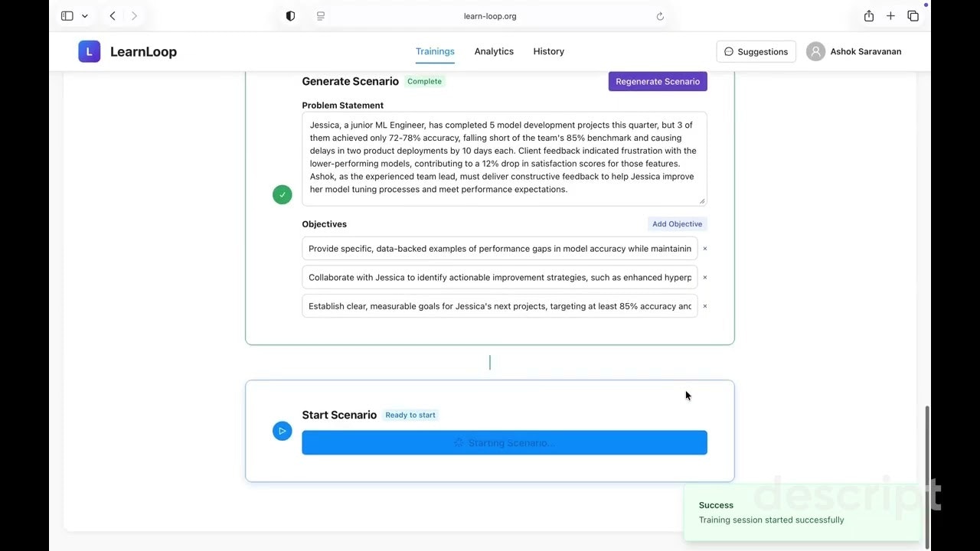Click the Regenerate Scenario button
This screenshot has height=551, width=980.
pos(657,81)
